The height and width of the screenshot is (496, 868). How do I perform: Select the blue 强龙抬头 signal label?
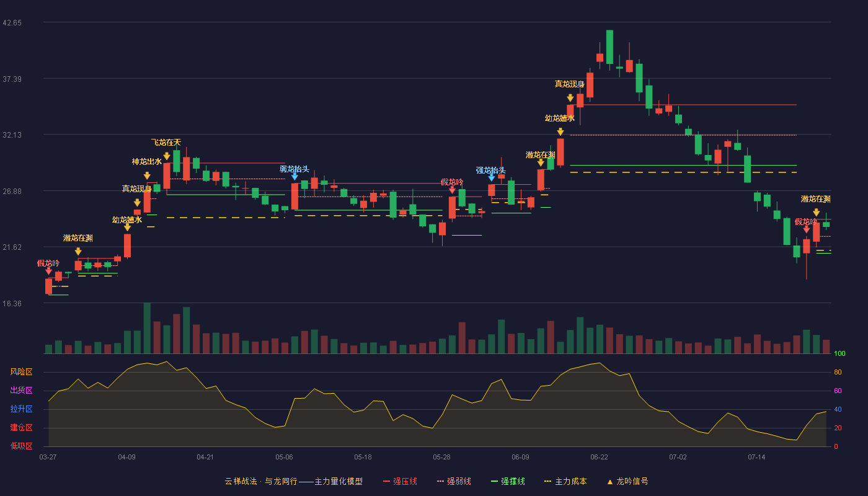491,170
